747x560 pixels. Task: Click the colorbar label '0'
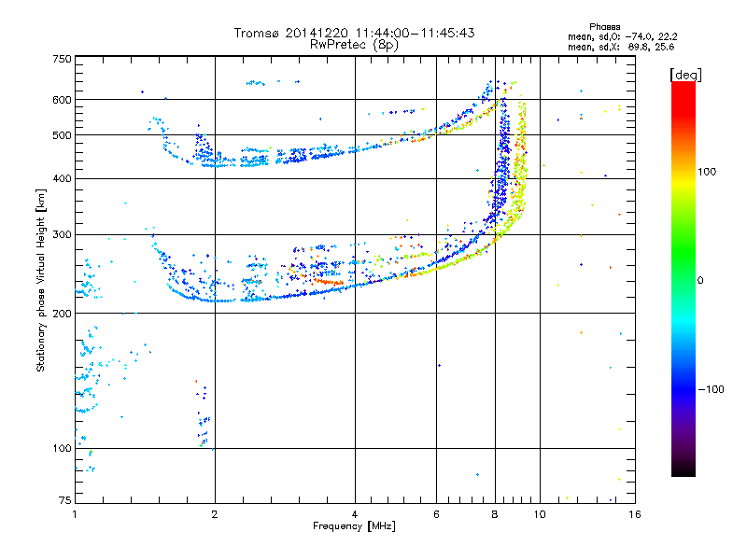point(700,281)
